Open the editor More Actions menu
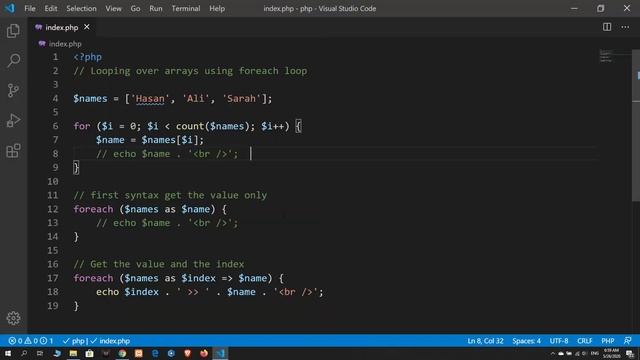 pos(625,27)
